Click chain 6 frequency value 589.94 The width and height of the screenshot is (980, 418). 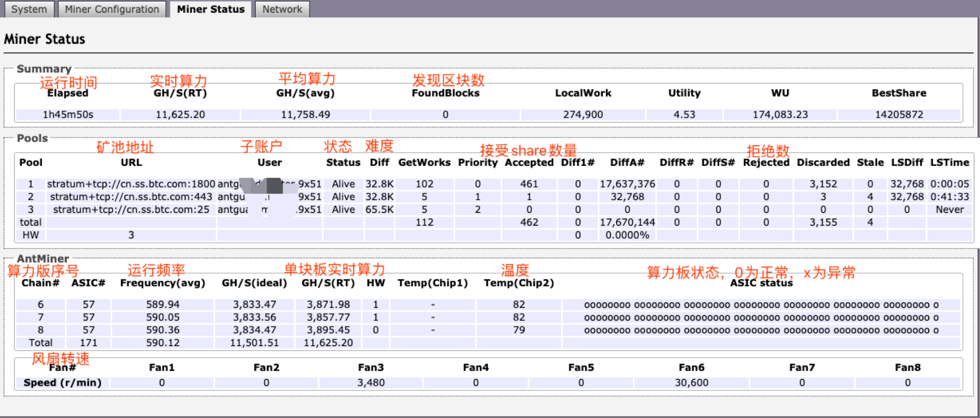point(163,305)
